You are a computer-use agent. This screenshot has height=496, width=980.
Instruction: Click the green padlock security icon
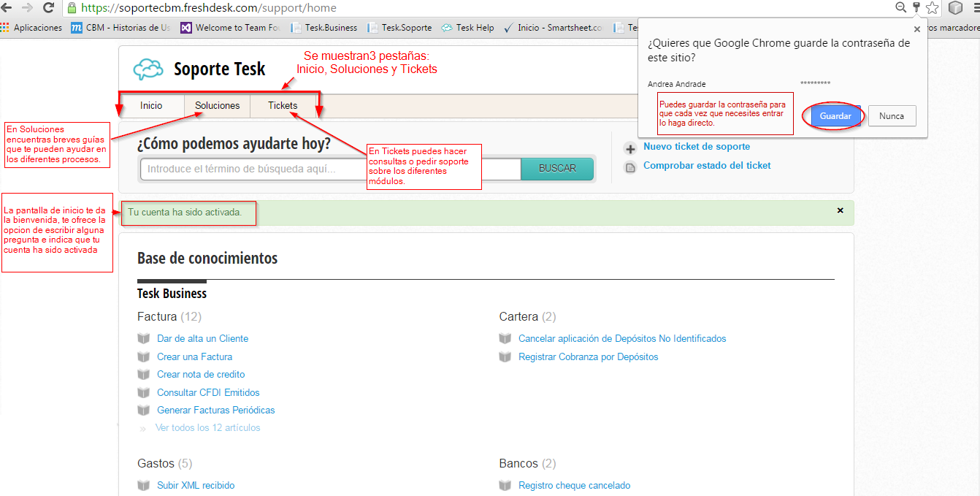tap(72, 7)
